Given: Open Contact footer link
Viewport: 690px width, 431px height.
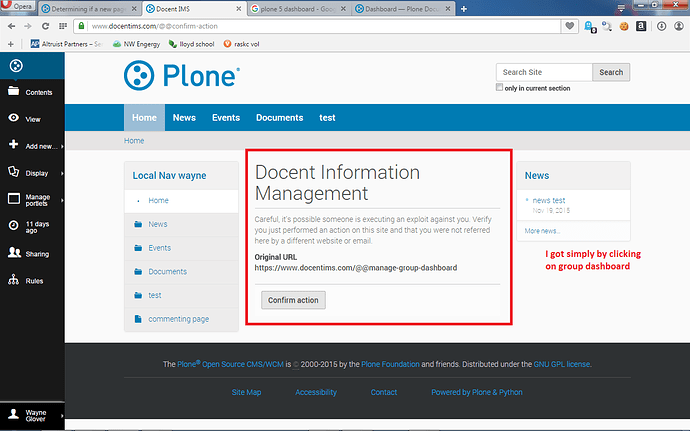Looking at the screenshot, I should (384, 392).
